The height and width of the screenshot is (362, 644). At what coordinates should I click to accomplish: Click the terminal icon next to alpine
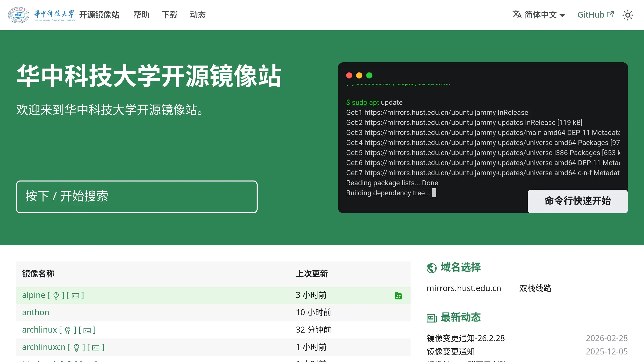tap(76, 295)
